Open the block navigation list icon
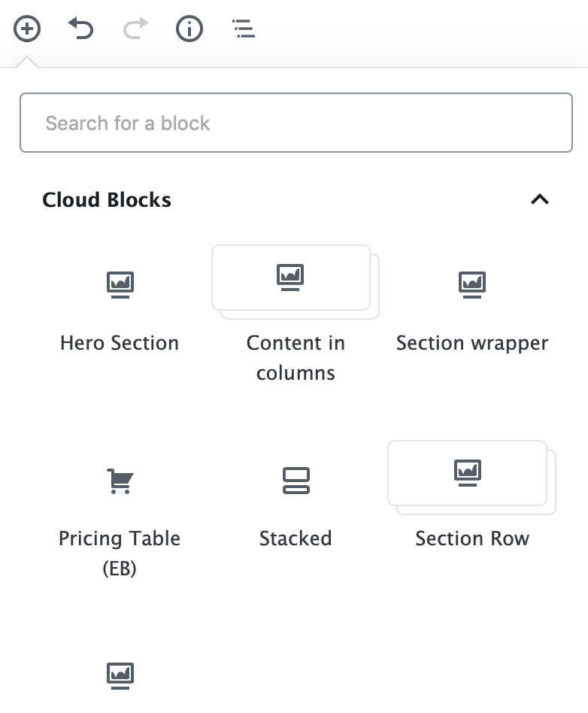 coord(244,29)
